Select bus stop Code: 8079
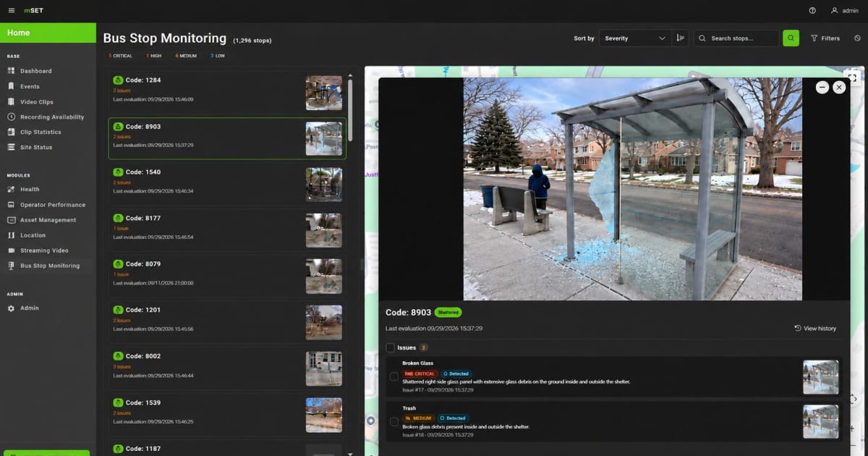This screenshot has height=456, width=868. click(x=227, y=276)
